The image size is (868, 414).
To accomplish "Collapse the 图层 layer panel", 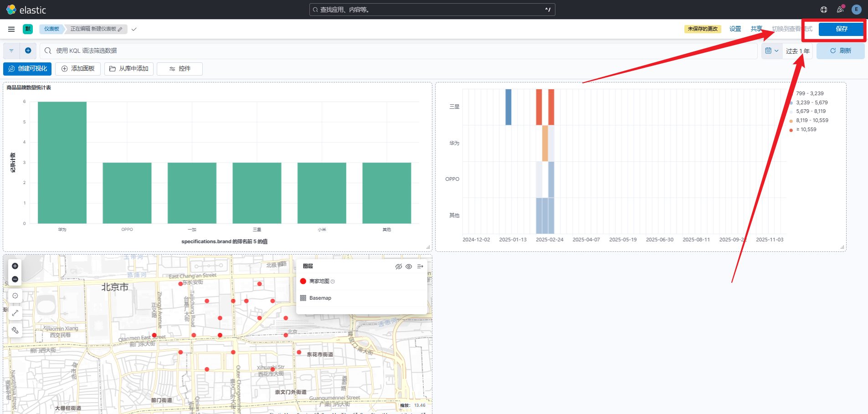I will [420, 266].
